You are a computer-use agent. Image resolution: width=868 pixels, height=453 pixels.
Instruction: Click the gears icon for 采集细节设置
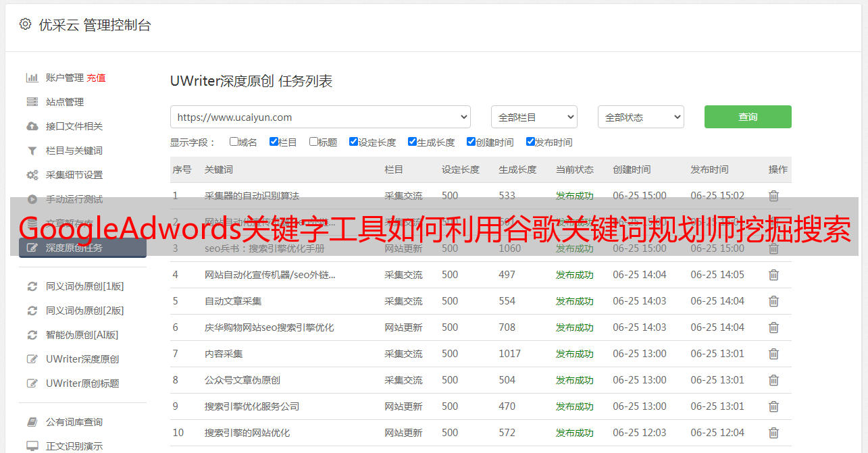32,175
